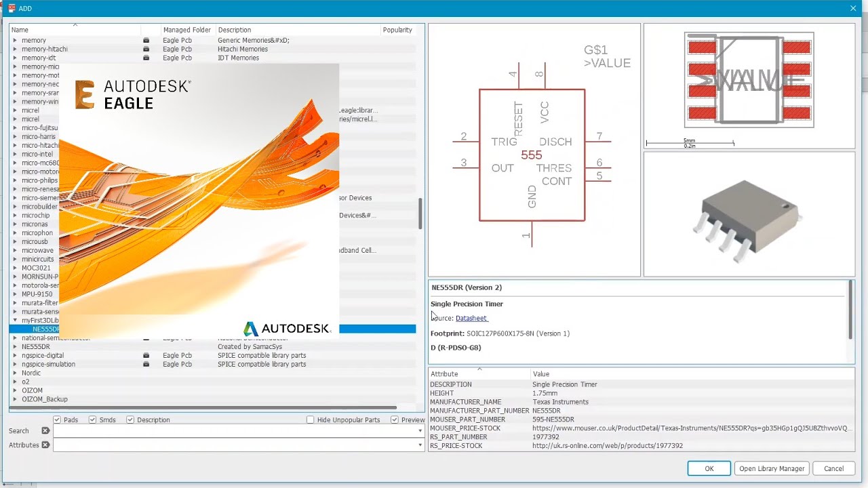
Task: Click OK to add the part
Action: click(709, 468)
